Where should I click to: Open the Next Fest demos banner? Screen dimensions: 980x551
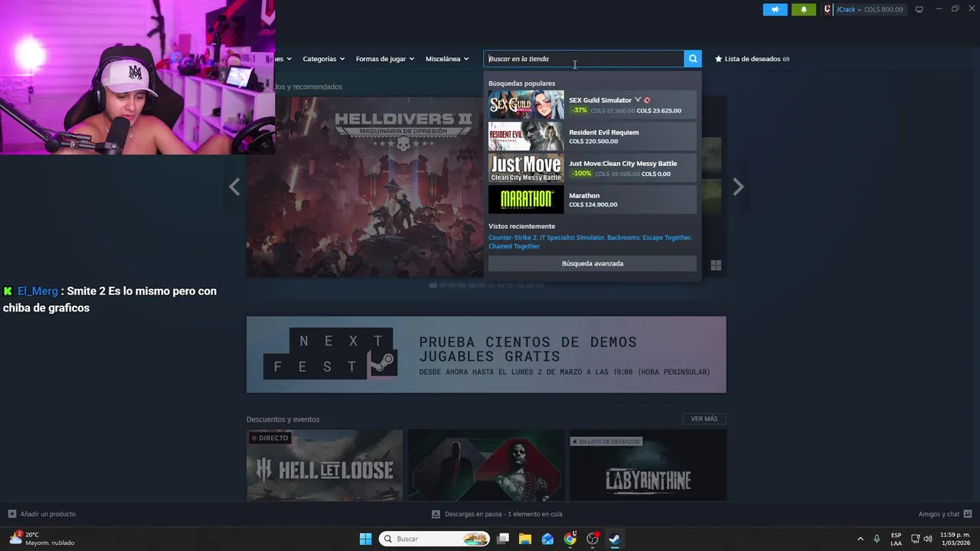(486, 354)
